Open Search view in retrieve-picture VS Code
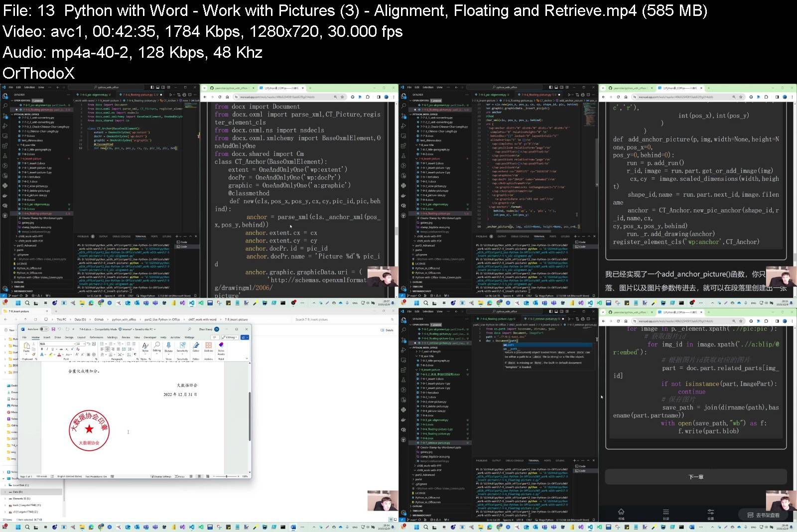Image resolution: width=797 pixels, height=532 pixels. click(403, 330)
